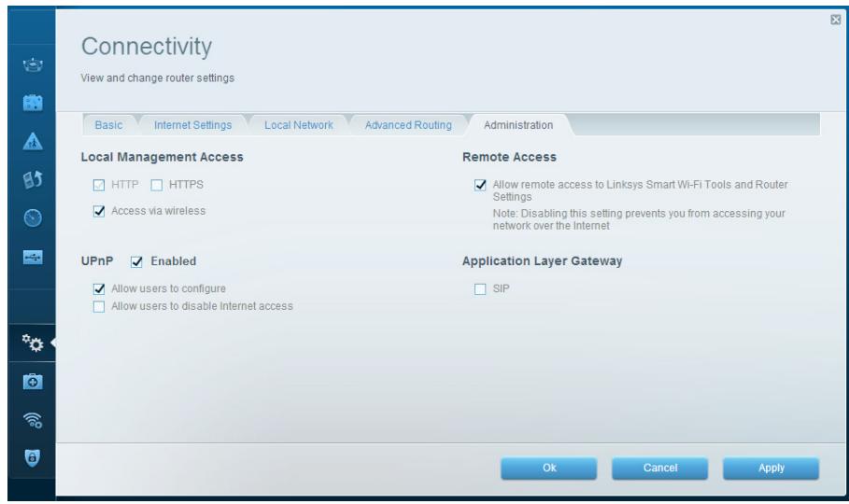
Task: Switch to the Basic tab
Action: tap(108, 125)
